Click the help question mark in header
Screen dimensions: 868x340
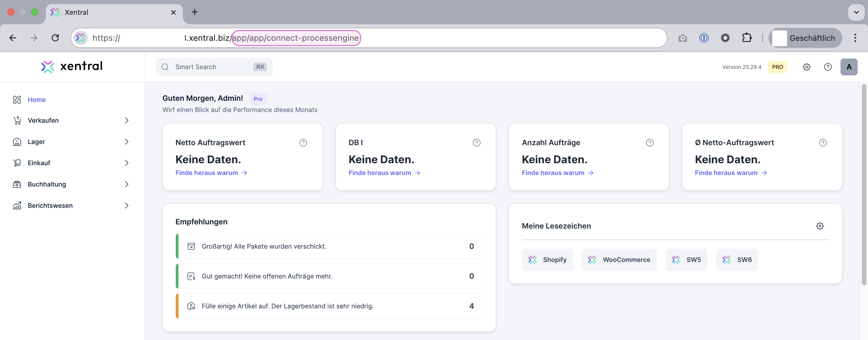pyautogui.click(x=828, y=67)
